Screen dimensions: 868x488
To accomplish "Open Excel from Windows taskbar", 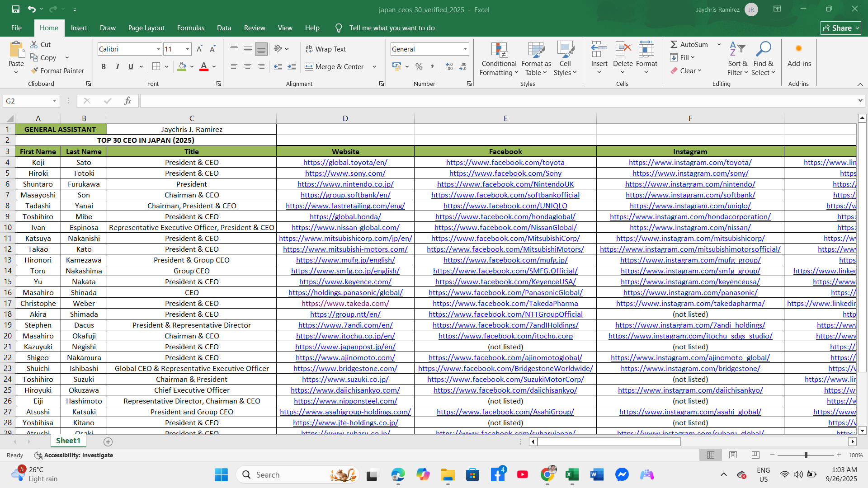I will click(x=572, y=474).
